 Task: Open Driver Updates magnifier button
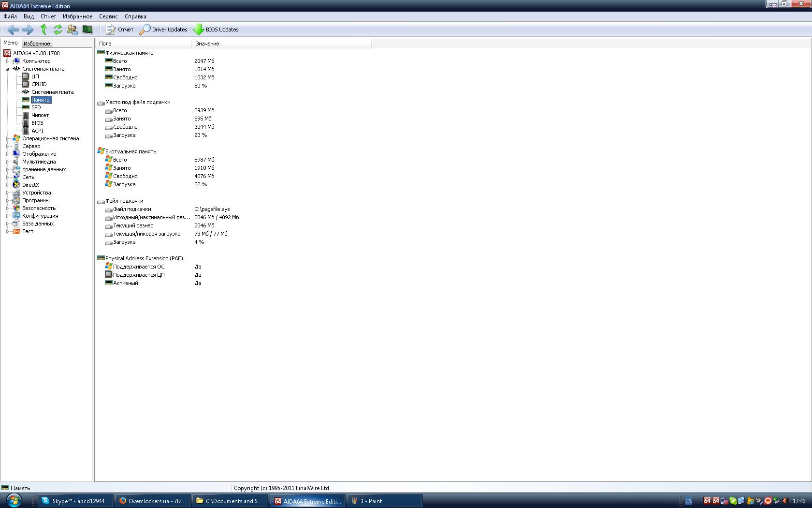coord(163,30)
